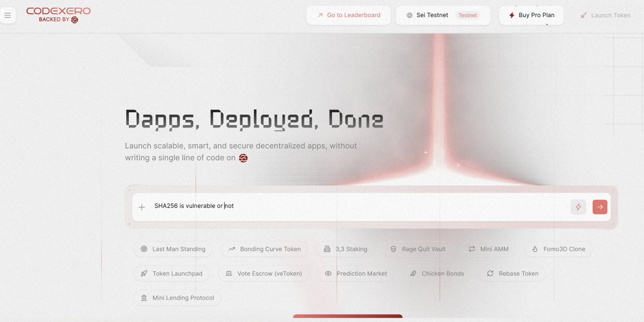Click the swap arrows icon in Mini AMM

472,249
